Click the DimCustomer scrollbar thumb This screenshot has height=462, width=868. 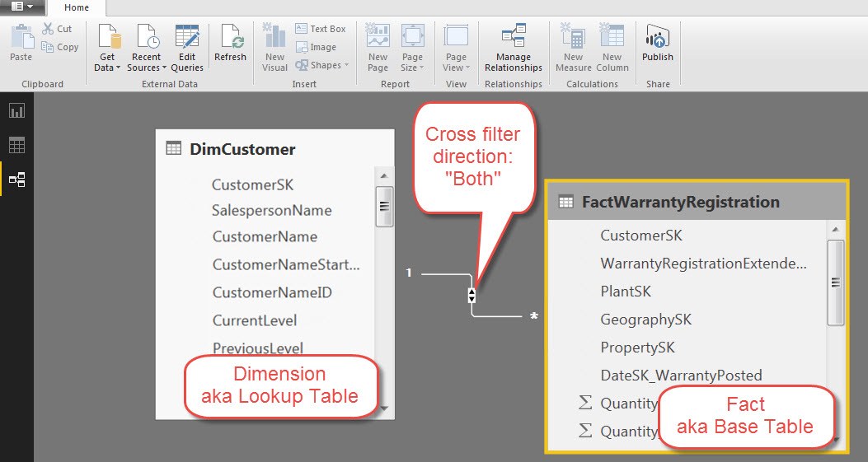tap(384, 207)
